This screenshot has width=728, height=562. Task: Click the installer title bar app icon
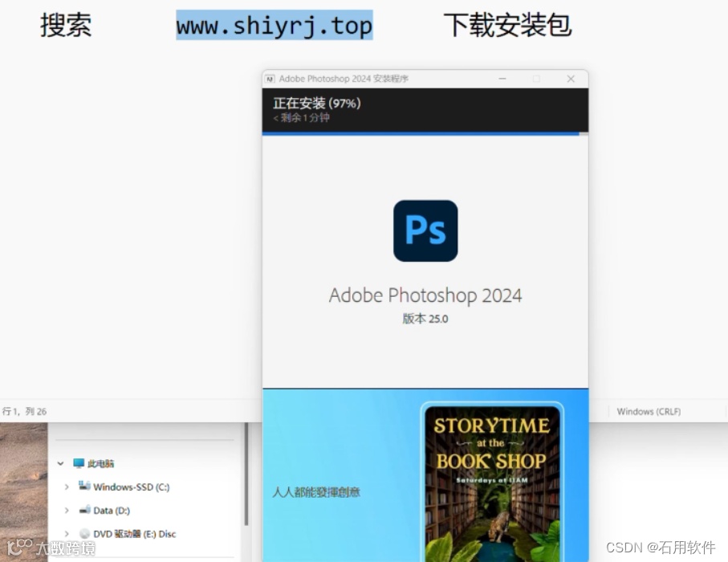(270, 79)
